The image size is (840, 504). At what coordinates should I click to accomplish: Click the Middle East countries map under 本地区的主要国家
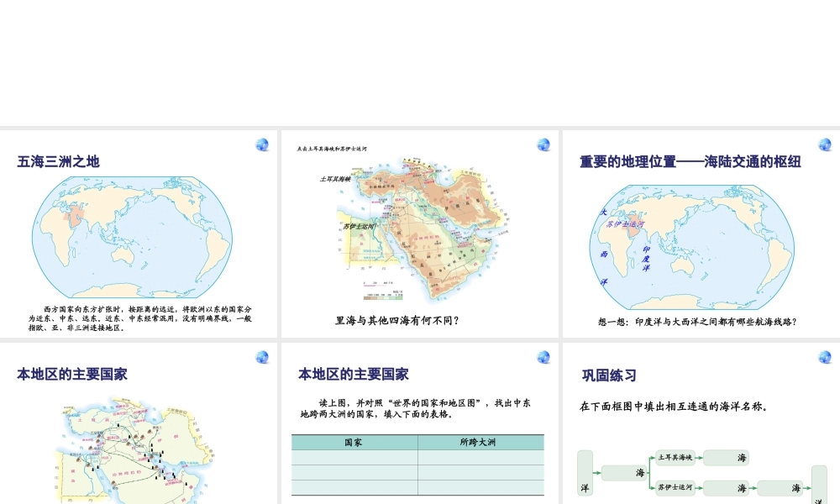pyautogui.click(x=137, y=450)
